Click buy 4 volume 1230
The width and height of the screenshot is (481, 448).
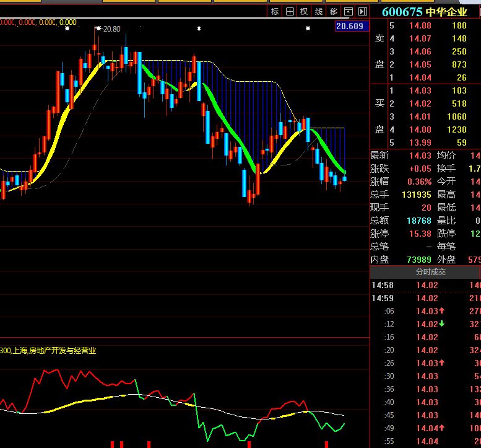[x=457, y=130]
